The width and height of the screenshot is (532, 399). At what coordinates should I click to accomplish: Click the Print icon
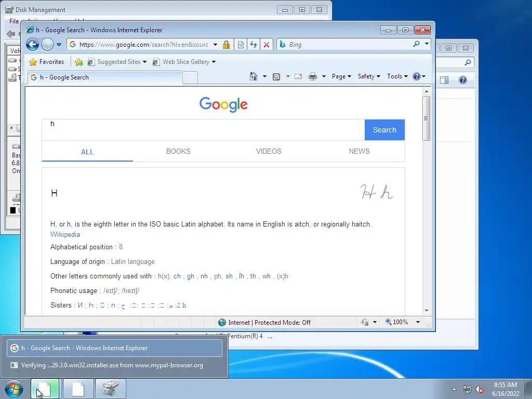coord(312,76)
